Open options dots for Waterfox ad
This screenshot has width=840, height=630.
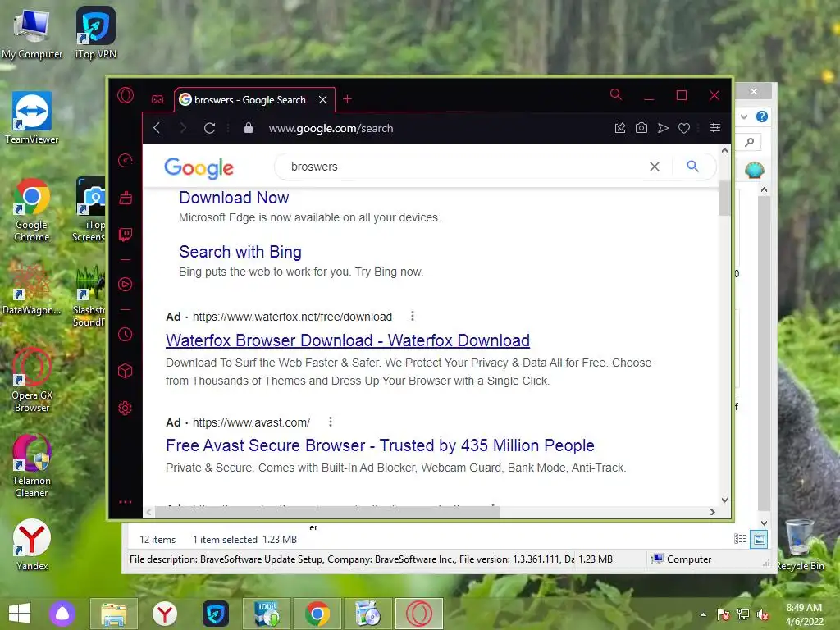(413, 316)
